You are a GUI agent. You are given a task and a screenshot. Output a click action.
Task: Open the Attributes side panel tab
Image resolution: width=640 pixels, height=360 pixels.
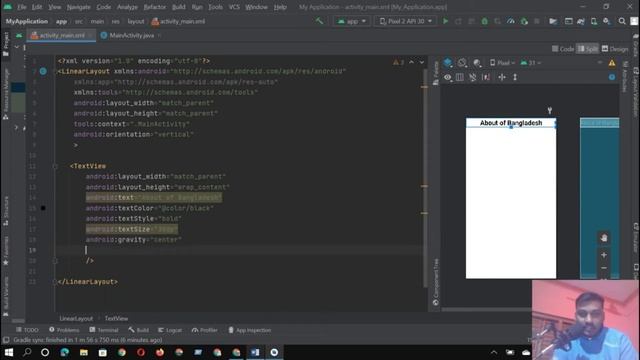[x=625, y=77]
